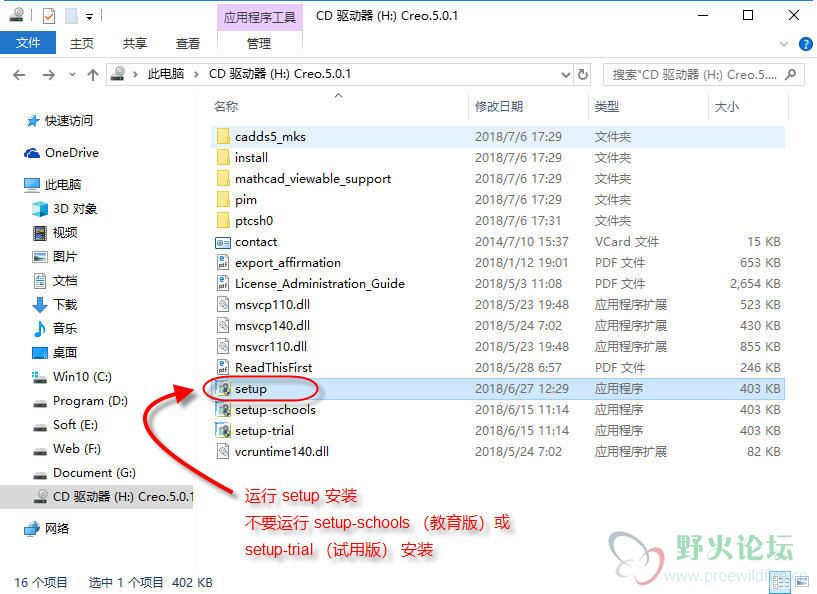This screenshot has width=817, height=594.
Task: Open 文档 in the sidebar
Action: click(65, 281)
